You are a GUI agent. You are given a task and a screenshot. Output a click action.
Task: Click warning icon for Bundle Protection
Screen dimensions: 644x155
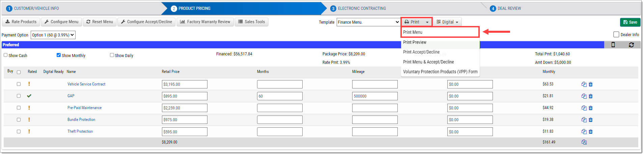(x=29, y=120)
